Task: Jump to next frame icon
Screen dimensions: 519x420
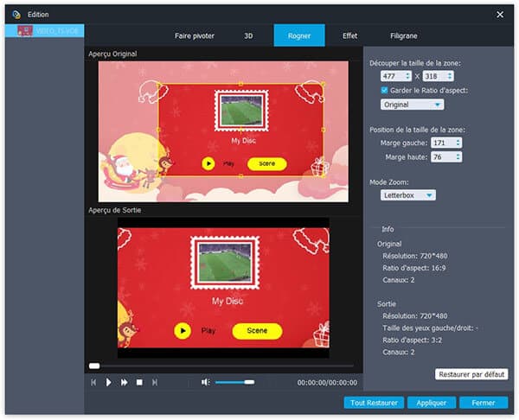Action: pos(155,382)
